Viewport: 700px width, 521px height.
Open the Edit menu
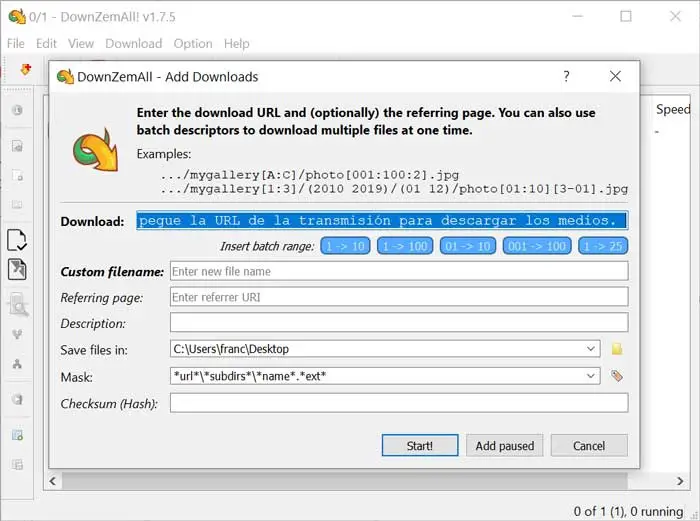46,44
